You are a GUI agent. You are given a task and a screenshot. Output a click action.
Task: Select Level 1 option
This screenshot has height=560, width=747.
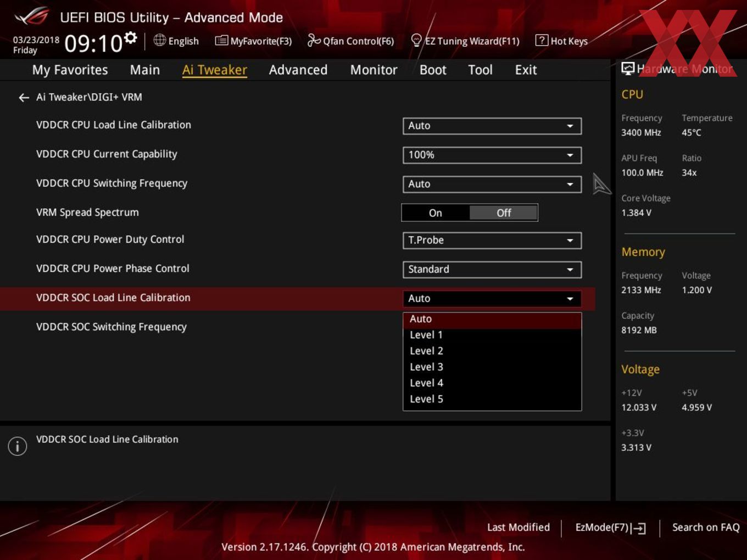492,335
